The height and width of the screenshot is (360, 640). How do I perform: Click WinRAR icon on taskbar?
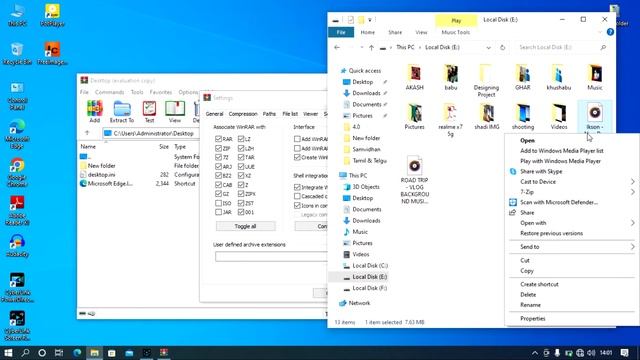pos(164,353)
